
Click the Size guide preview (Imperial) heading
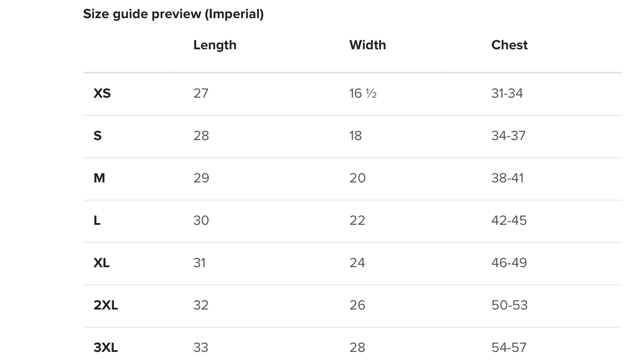pos(173,14)
